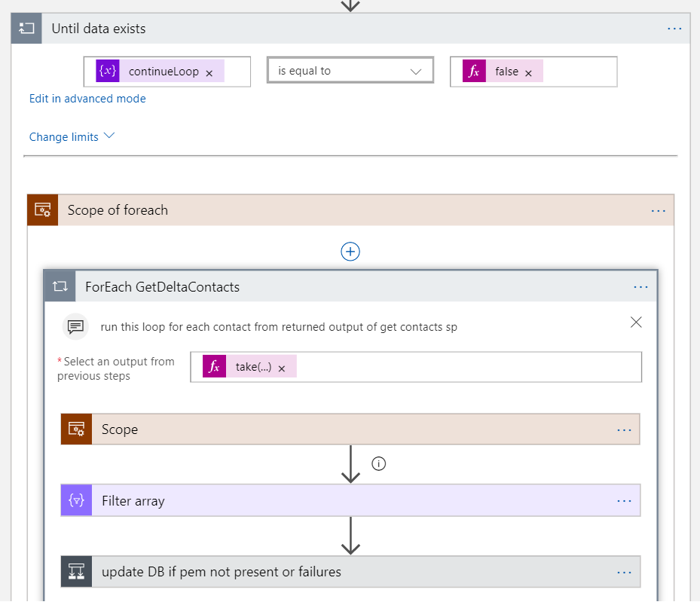Viewport: 700px width, 608px height.
Task: Click the comment bubble icon
Action: tap(75, 326)
